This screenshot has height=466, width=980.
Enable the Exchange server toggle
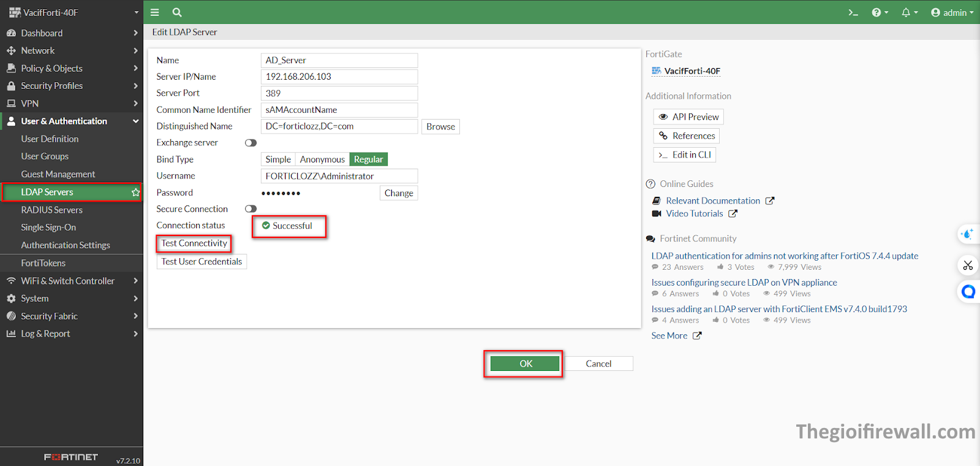251,143
